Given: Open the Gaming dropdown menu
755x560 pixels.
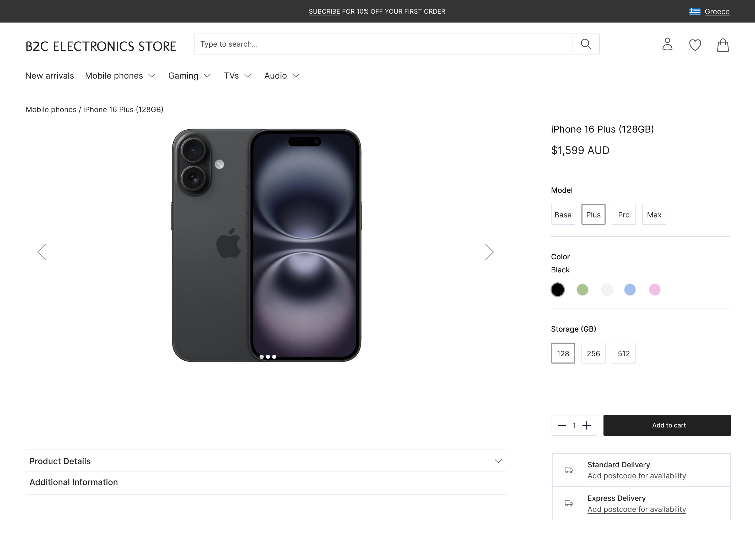Looking at the screenshot, I should click(190, 76).
